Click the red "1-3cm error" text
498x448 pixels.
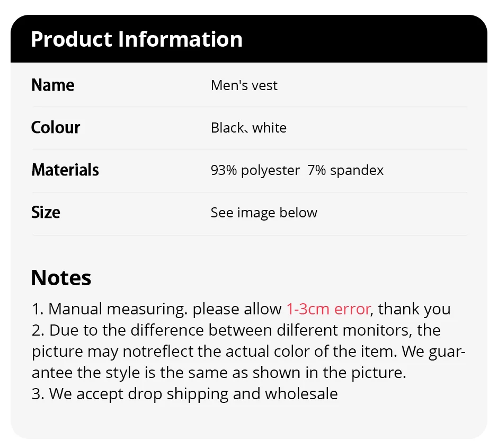click(x=329, y=309)
